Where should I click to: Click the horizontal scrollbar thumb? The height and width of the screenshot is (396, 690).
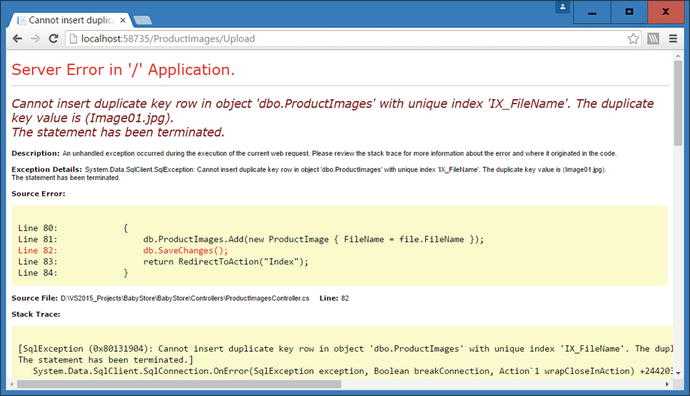coord(179,384)
